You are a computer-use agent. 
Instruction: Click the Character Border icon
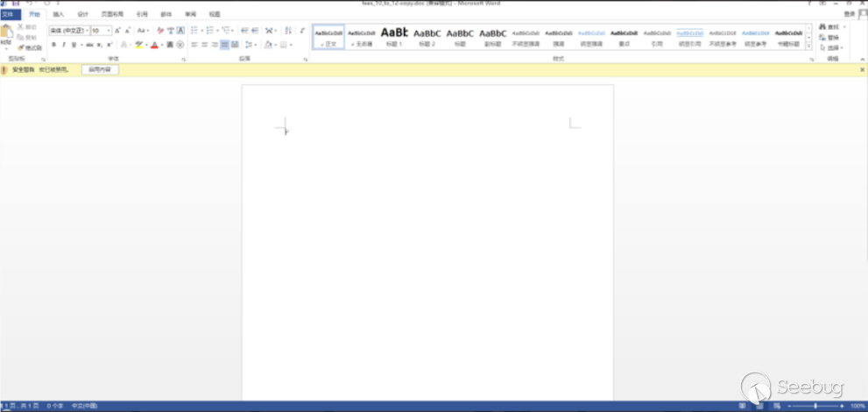click(x=180, y=31)
